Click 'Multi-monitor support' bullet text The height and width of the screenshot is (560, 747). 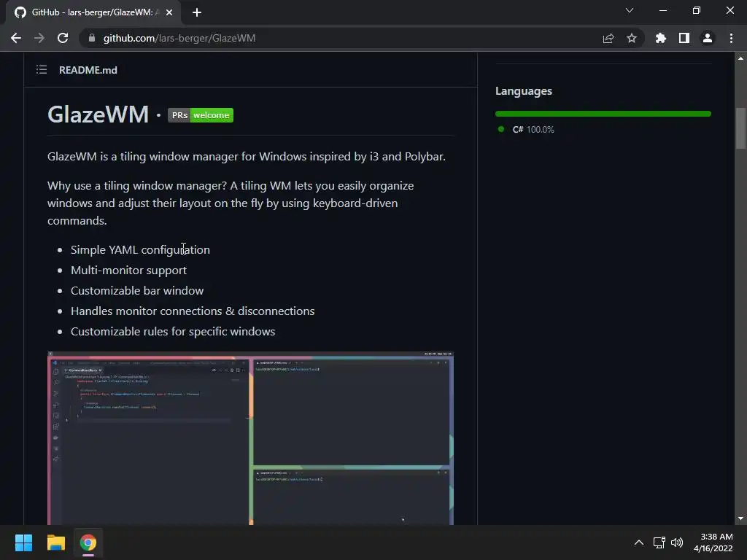click(128, 271)
